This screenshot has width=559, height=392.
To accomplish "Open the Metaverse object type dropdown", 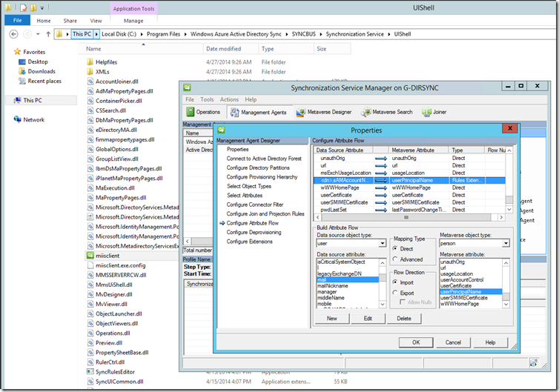I will tap(506, 243).
